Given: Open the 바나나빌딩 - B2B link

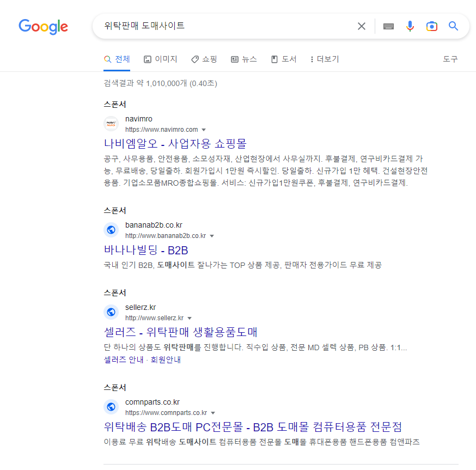Looking at the screenshot, I should [x=146, y=250].
